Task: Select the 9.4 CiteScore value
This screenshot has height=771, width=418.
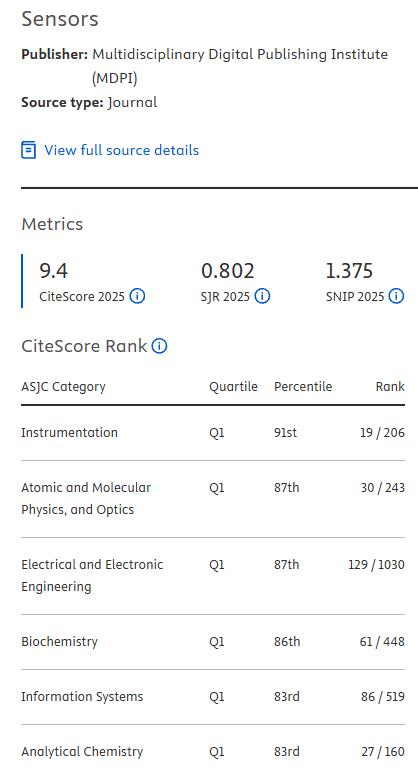Action: point(54,270)
